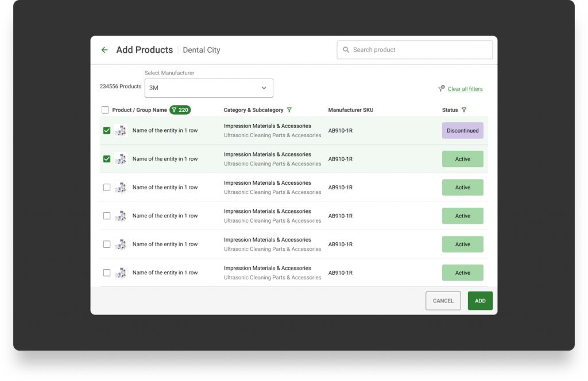Uncheck the first row's checkbox
588x381 pixels.
tap(107, 131)
